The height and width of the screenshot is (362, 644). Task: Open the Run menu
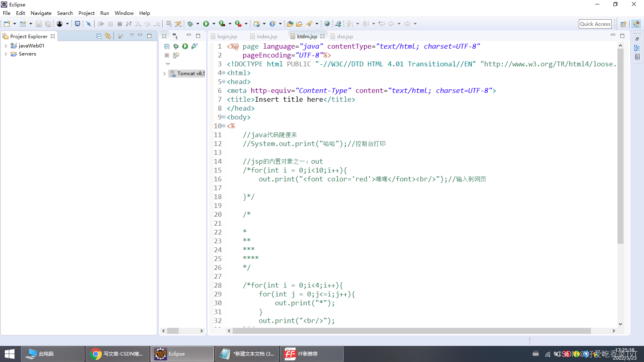104,13
